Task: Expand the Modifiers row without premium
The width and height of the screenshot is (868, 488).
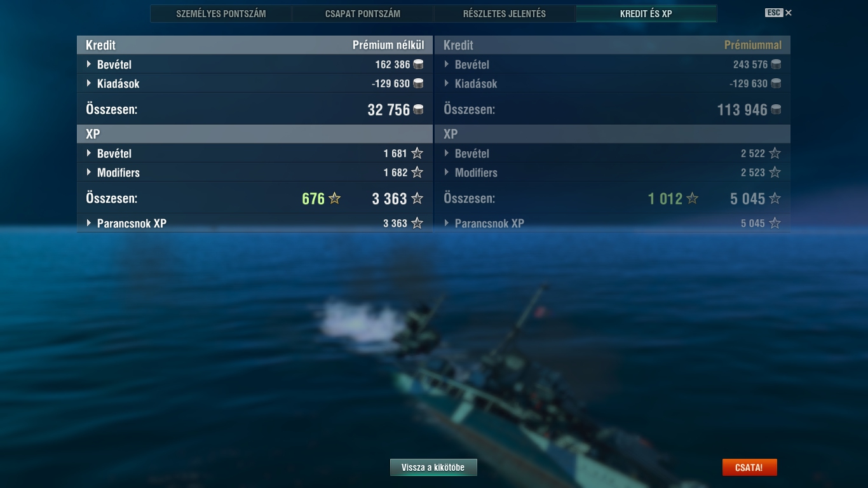Action: [255, 172]
